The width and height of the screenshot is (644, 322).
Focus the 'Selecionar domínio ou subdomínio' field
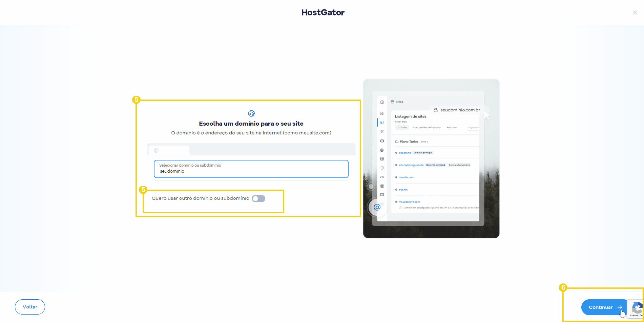[251, 169]
